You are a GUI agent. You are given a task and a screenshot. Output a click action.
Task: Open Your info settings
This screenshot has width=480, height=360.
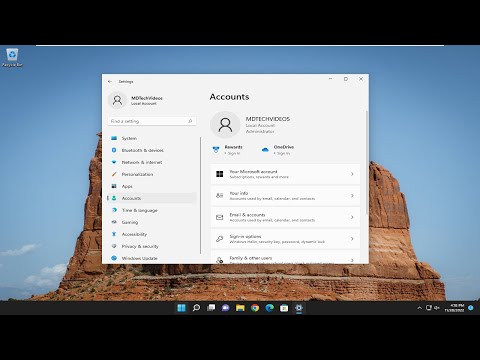pos(285,196)
